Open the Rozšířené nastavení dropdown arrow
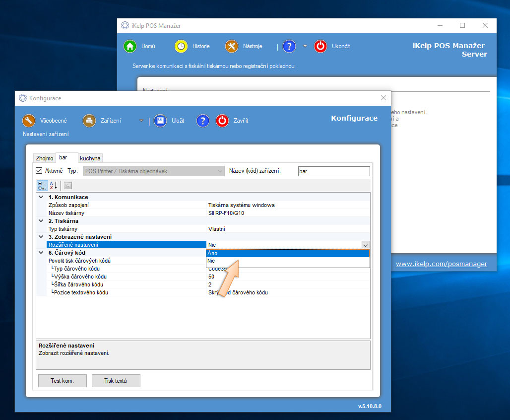The width and height of the screenshot is (510, 420). [x=366, y=245]
